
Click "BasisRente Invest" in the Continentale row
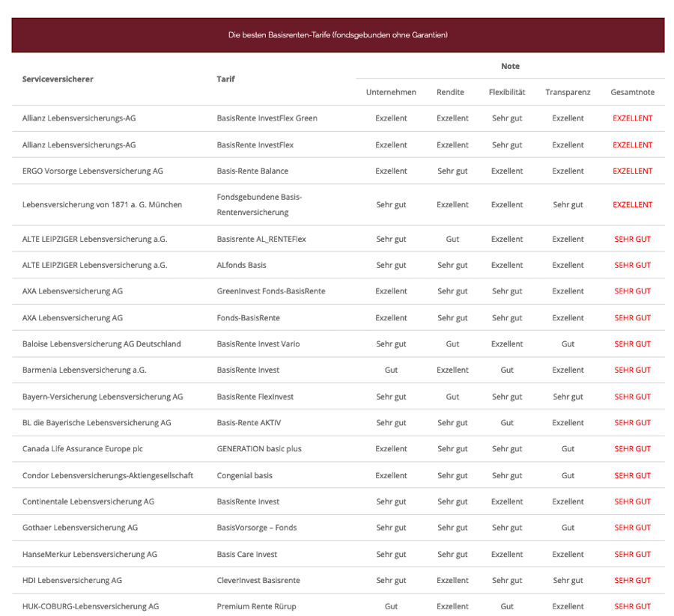pos(248,501)
